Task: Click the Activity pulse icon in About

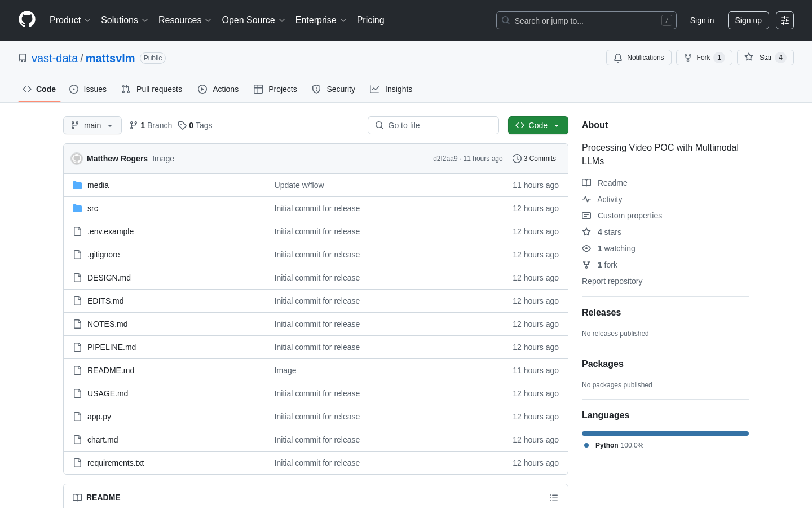Action: (586, 199)
